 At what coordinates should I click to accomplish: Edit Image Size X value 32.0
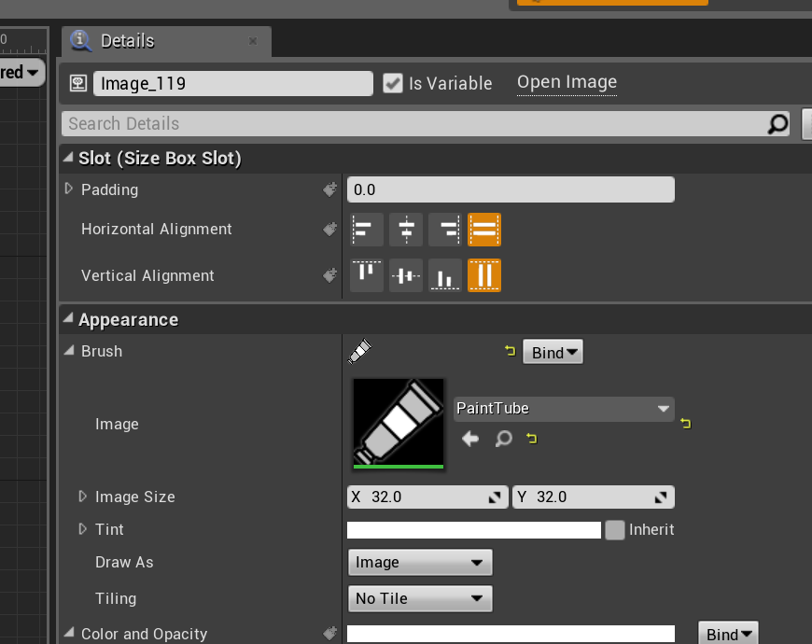(x=427, y=497)
